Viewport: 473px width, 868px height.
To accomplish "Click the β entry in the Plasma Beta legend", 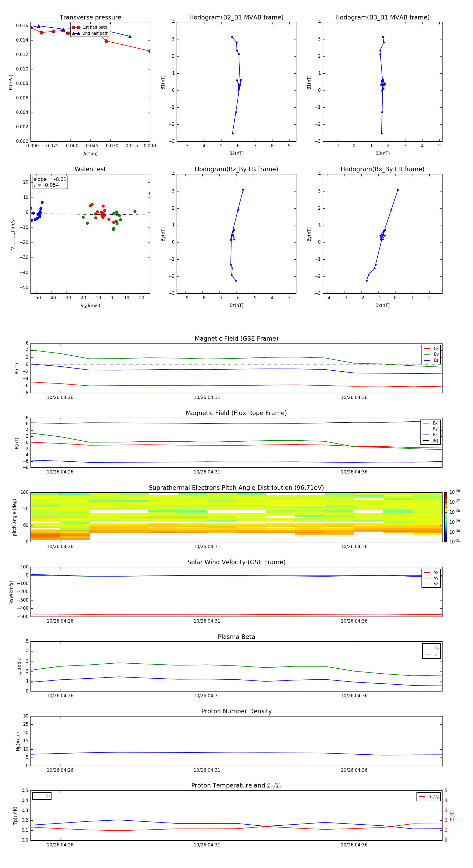I will (x=431, y=654).
